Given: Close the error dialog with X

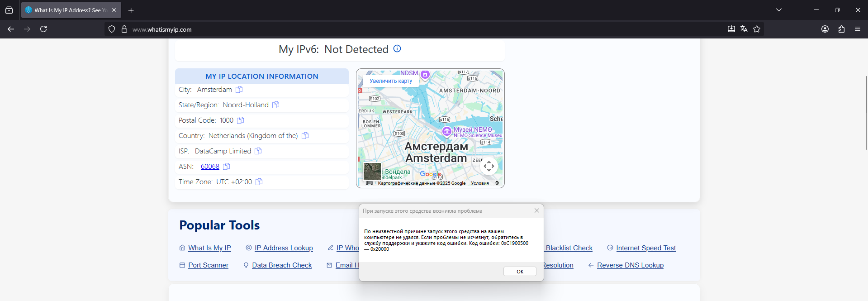Looking at the screenshot, I should pos(537,210).
